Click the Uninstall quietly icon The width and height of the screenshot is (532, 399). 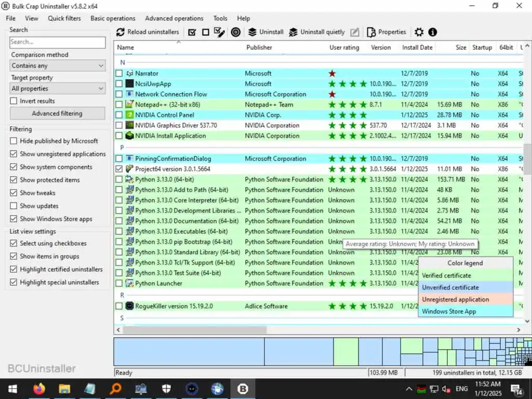pyautogui.click(x=293, y=32)
